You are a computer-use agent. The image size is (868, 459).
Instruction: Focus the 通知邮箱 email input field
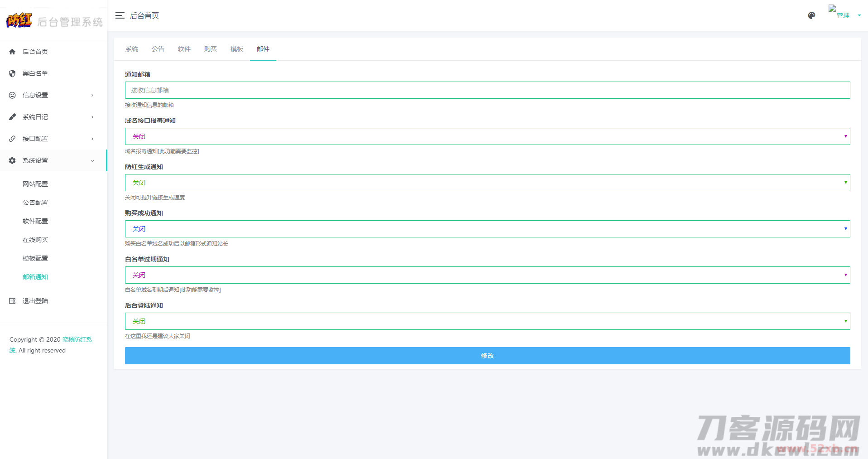coord(487,90)
